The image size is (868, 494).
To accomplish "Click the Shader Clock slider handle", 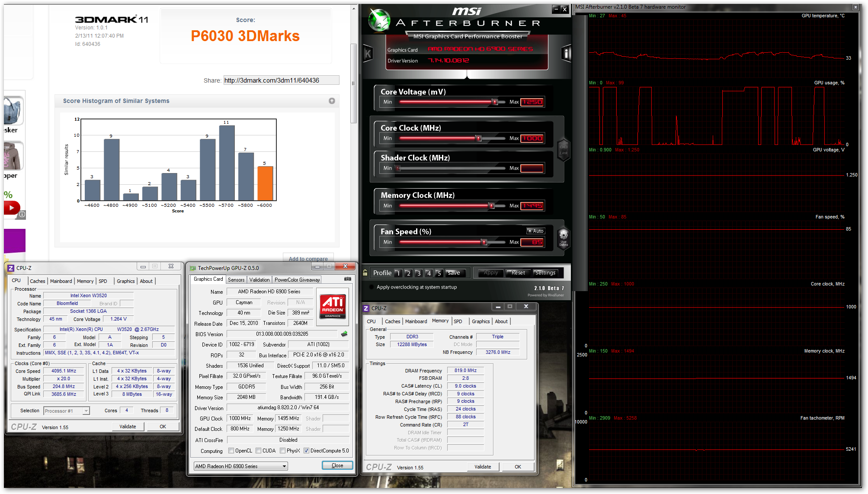I will tap(398, 168).
